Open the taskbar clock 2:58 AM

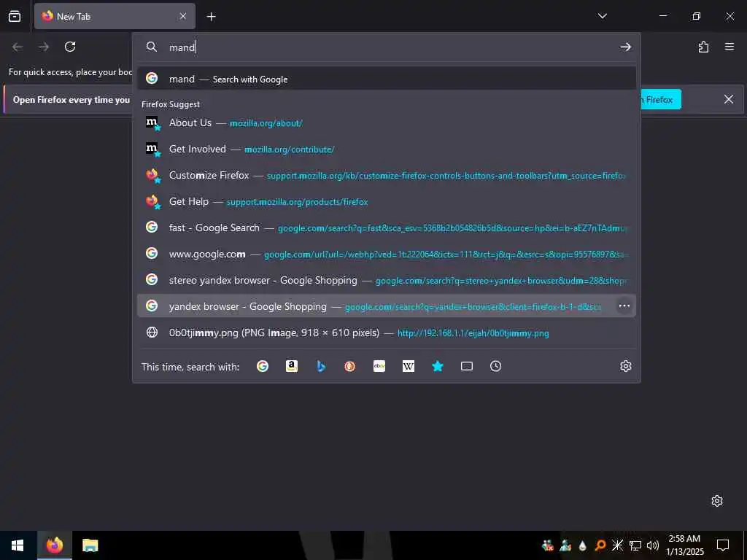point(684,545)
